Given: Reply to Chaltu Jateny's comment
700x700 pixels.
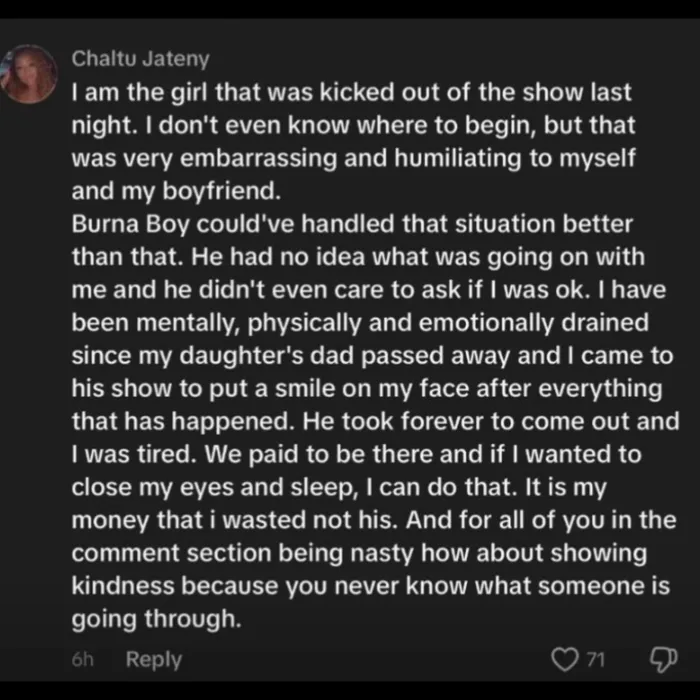Looking at the screenshot, I should tap(154, 659).
